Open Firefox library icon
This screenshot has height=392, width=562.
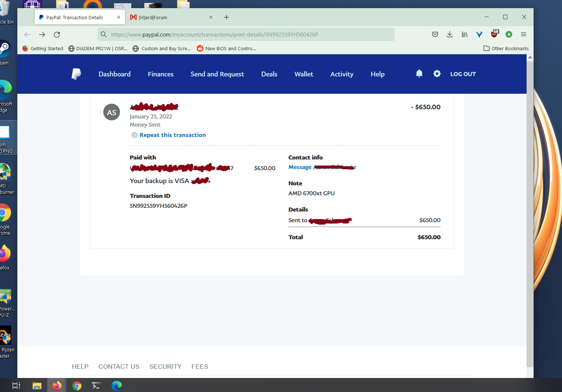click(x=465, y=34)
